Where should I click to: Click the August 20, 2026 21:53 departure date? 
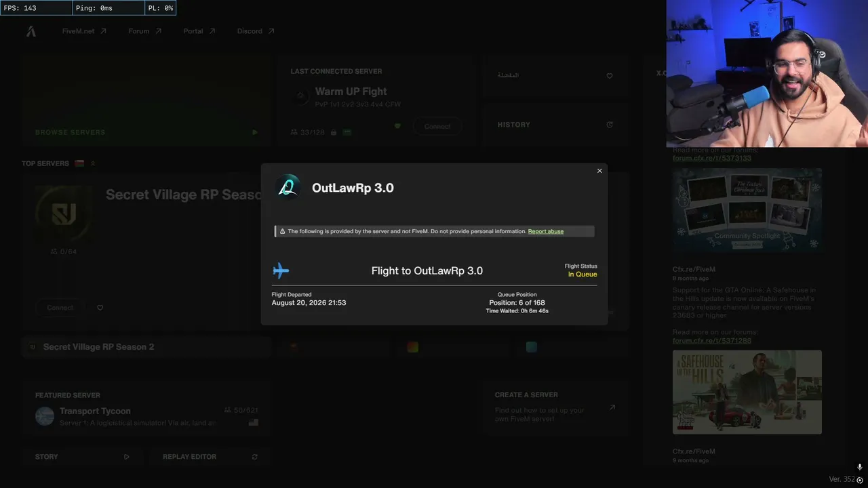[x=309, y=303]
